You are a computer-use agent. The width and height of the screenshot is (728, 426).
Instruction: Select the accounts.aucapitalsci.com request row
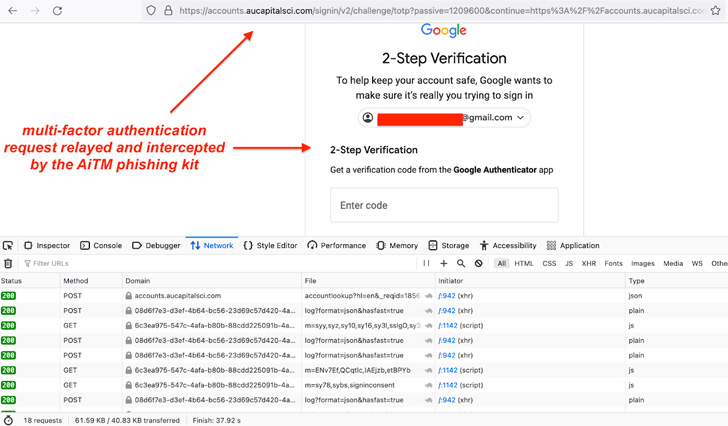tap(364, 296)
